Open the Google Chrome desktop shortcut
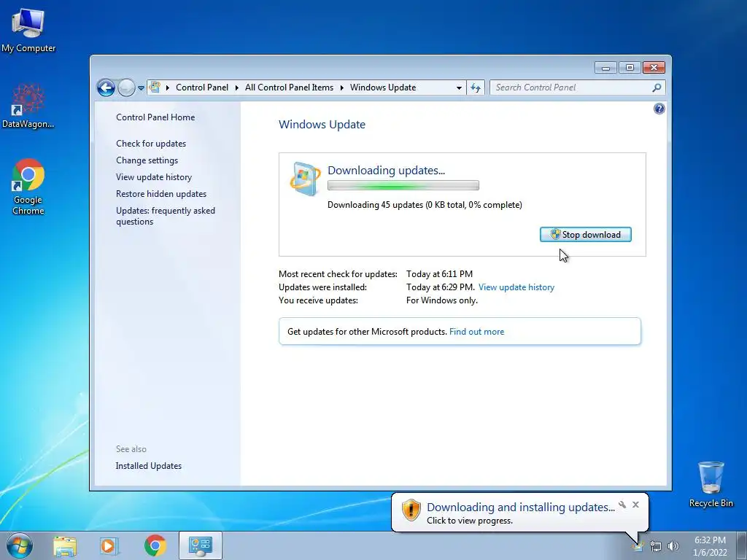747x560 pixels. (28, 187)
